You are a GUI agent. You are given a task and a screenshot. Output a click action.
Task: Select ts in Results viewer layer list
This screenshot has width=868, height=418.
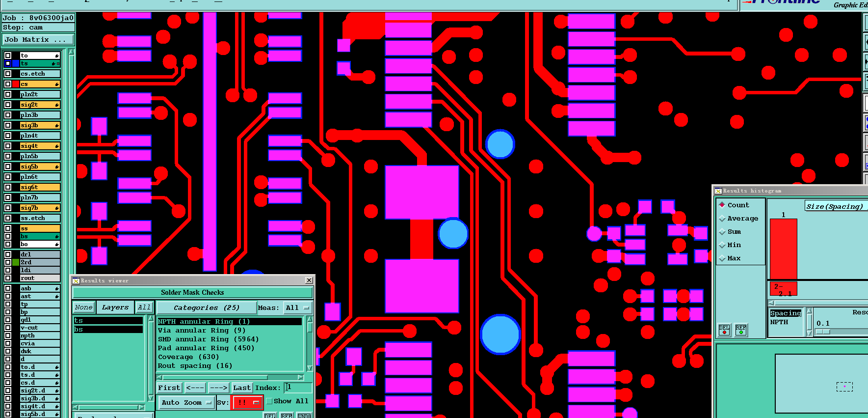click(108, 321)
